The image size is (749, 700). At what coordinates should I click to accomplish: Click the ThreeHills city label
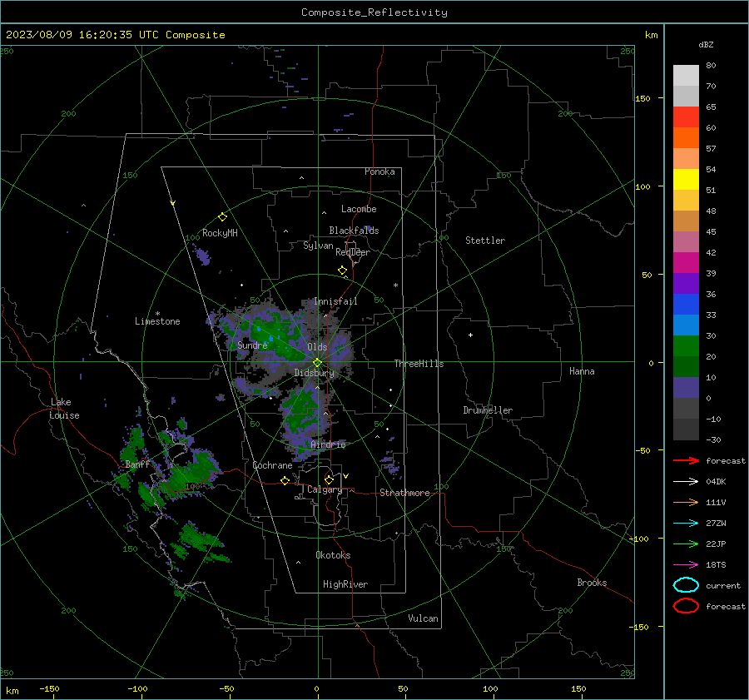coord(419,364)
